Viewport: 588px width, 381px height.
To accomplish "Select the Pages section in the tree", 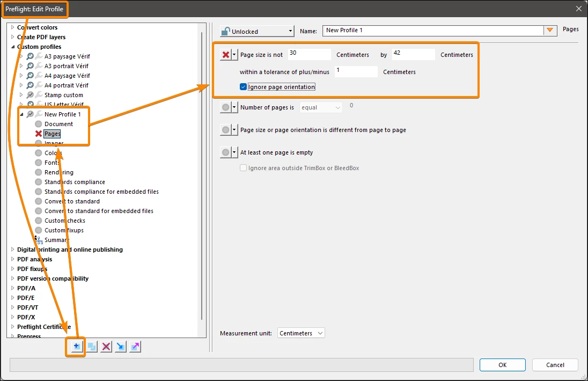I will (x=52, y=134).
